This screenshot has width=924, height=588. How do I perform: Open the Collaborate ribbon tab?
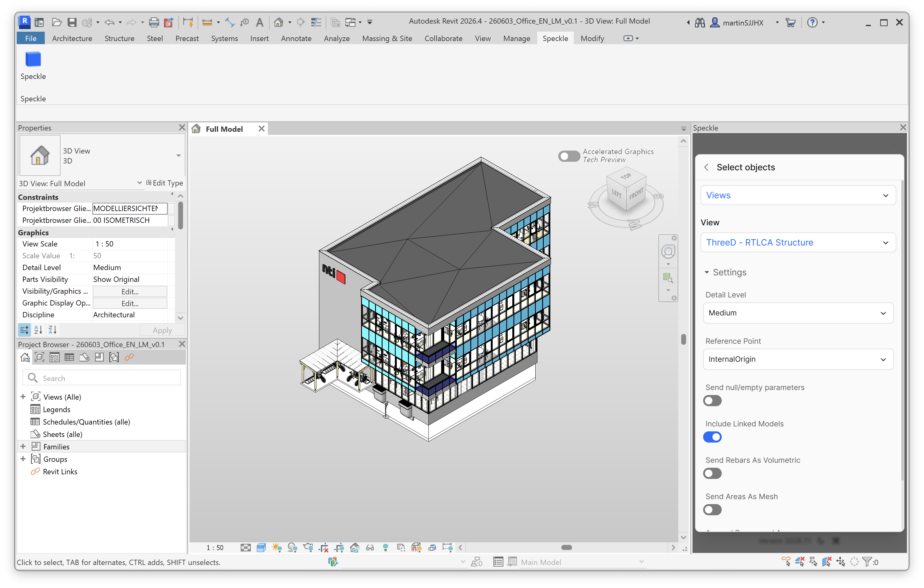(x=443, y=38)
